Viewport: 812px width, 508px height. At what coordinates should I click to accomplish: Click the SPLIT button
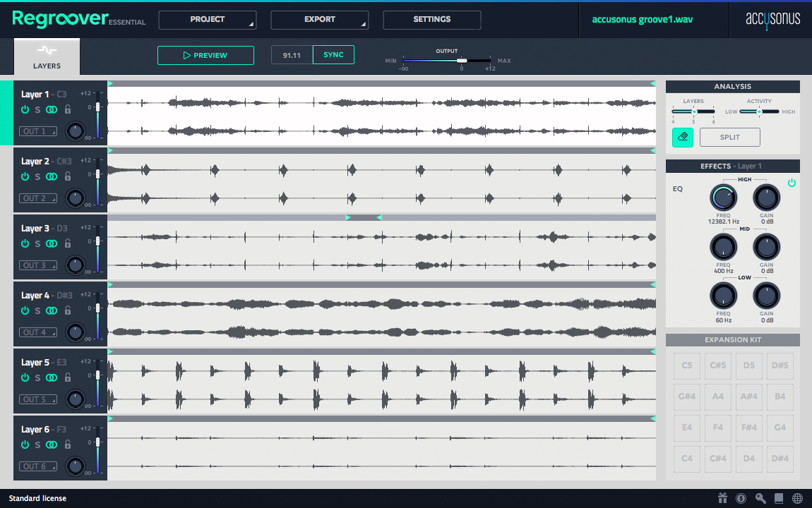click(729, 137)
